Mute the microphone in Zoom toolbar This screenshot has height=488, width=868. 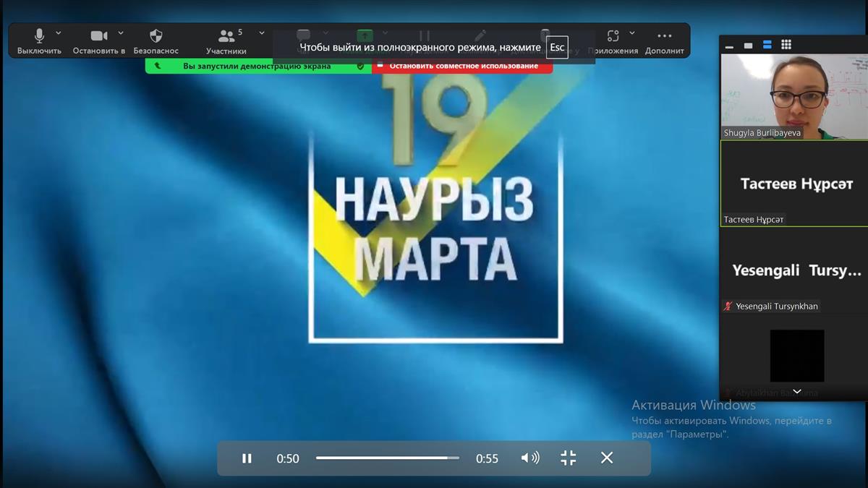(39, 36)
